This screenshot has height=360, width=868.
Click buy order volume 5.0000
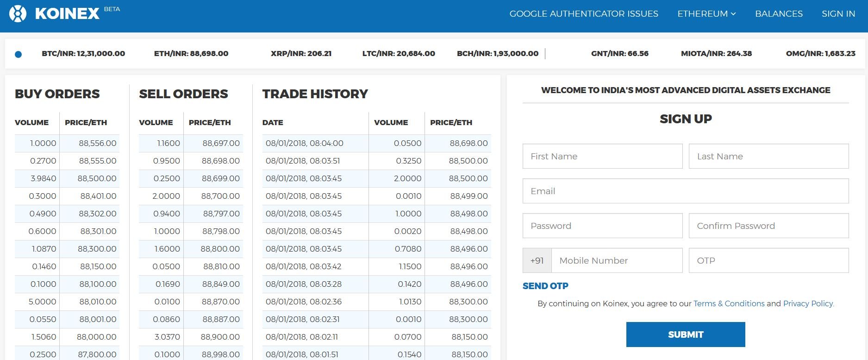click(43, 302)
